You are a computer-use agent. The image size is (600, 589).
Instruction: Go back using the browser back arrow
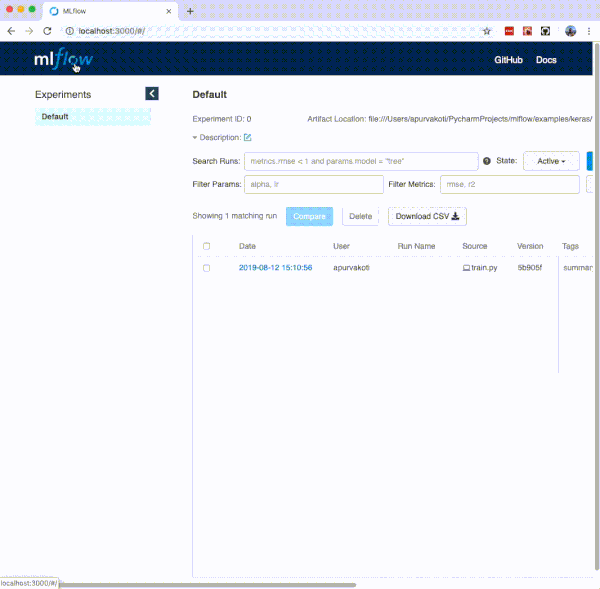(x=11, y=31)
